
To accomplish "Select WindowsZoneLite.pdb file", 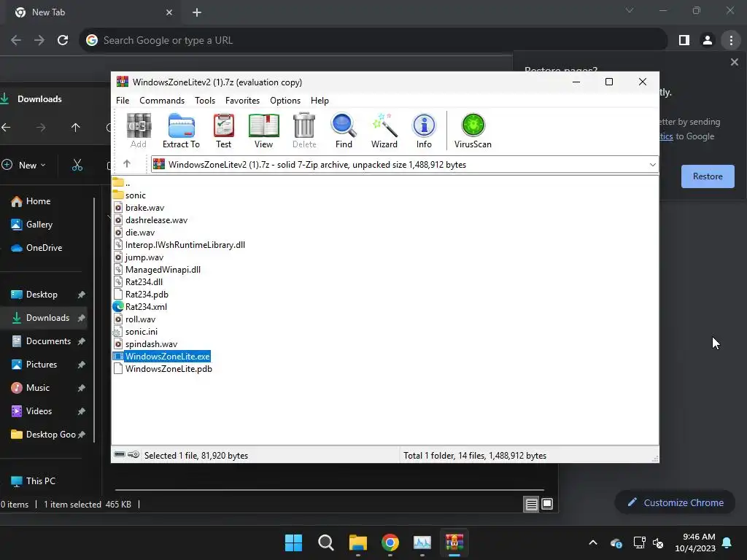I will coord(169,368).
